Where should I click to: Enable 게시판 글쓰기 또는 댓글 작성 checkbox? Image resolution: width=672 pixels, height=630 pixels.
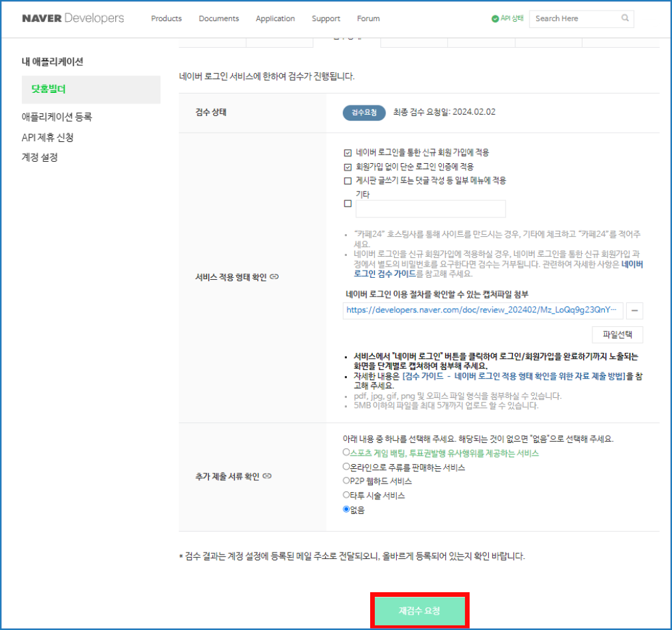[x=348, y=181]
